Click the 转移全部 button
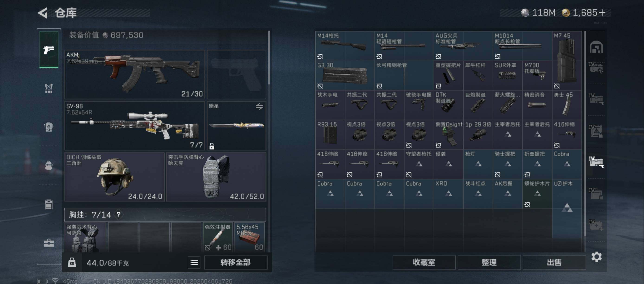644x284 pixels. point(235,262)
